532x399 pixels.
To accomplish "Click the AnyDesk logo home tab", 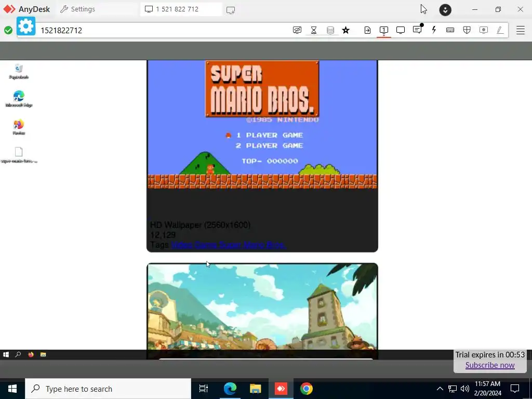I will click(x=26, y=9).
